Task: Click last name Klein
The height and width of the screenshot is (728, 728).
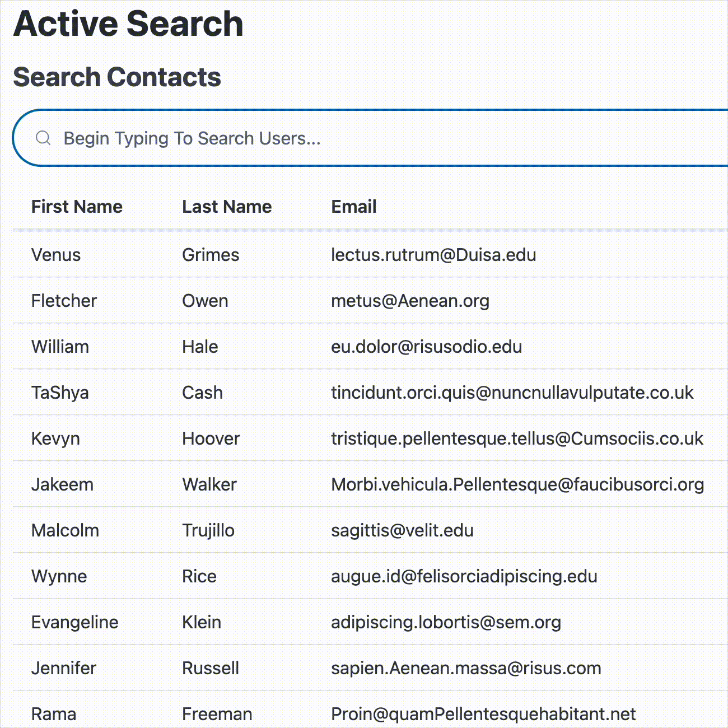Action: pos(202,622)
